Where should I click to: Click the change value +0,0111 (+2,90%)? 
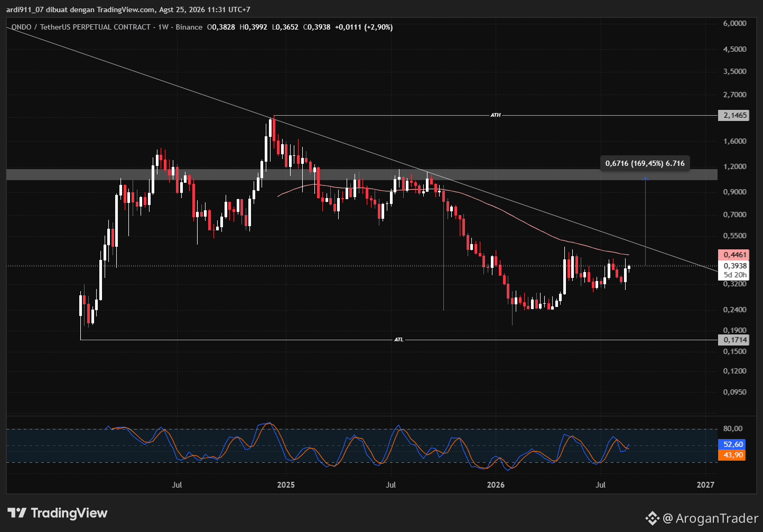[364, 27]
